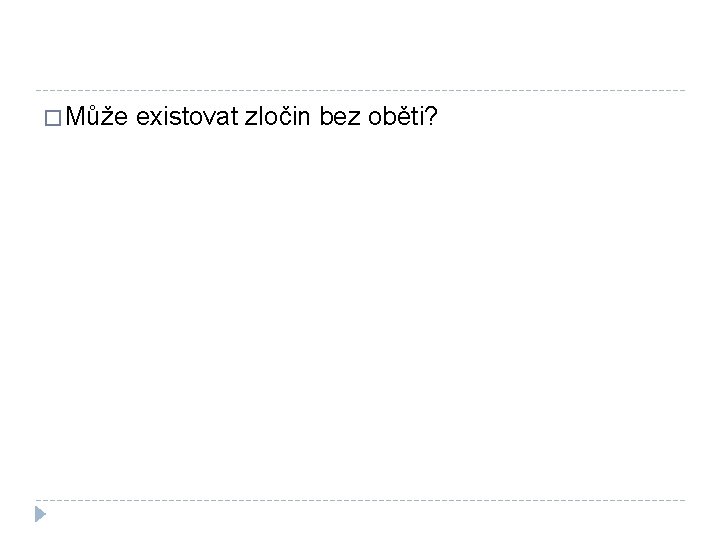This screenshot has width=720, height=540.
Task: Click the top dashed horizontal line
Action: (x=360, y=91)
